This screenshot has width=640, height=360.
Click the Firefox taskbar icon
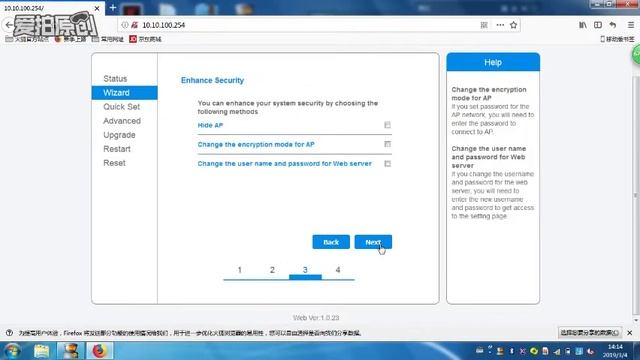coord(99,351)
